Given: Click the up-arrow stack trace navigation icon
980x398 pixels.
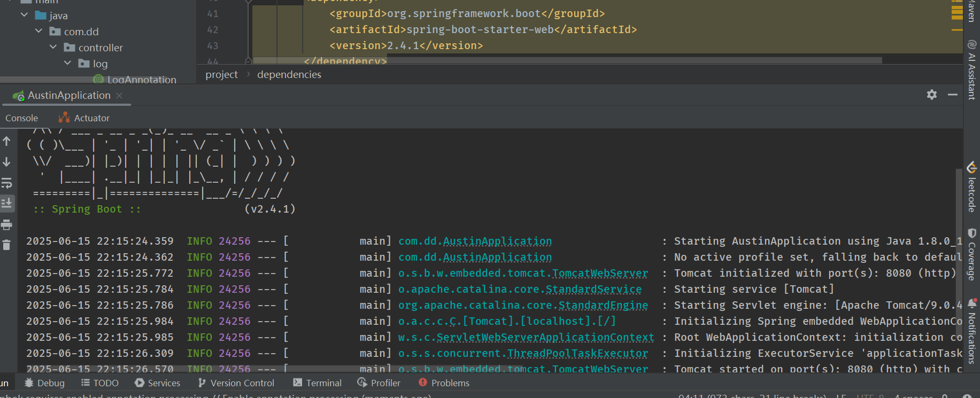Looking at the screenshot, I should point(6,141).
